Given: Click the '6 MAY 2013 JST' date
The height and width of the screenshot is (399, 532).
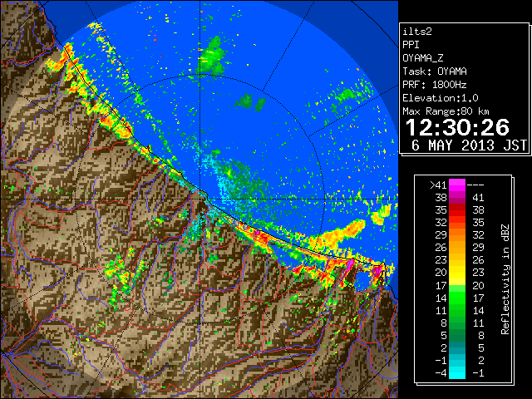Looking at the screenshot, I should coord(469,145).
